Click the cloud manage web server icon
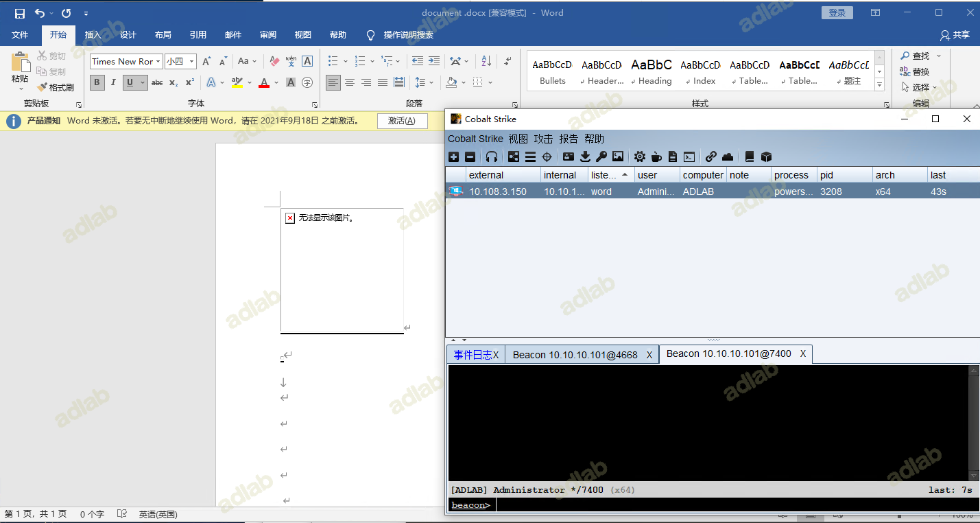 [728, 156]
